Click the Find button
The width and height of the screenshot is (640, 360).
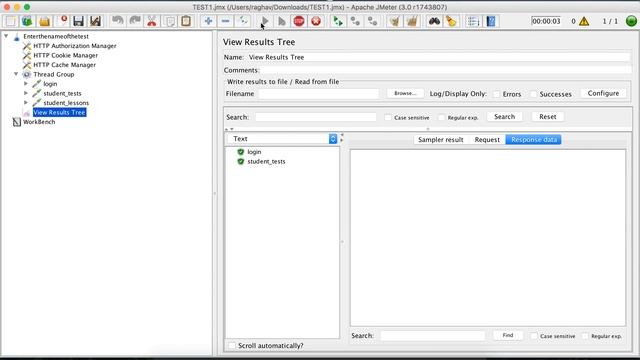(508, 335)
